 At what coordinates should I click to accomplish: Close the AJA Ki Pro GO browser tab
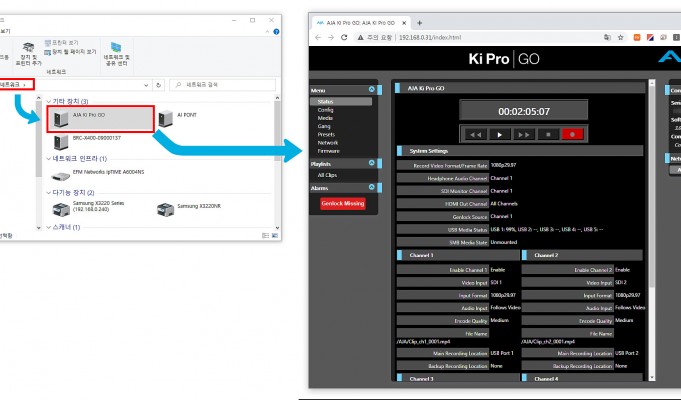pos(404,23)
